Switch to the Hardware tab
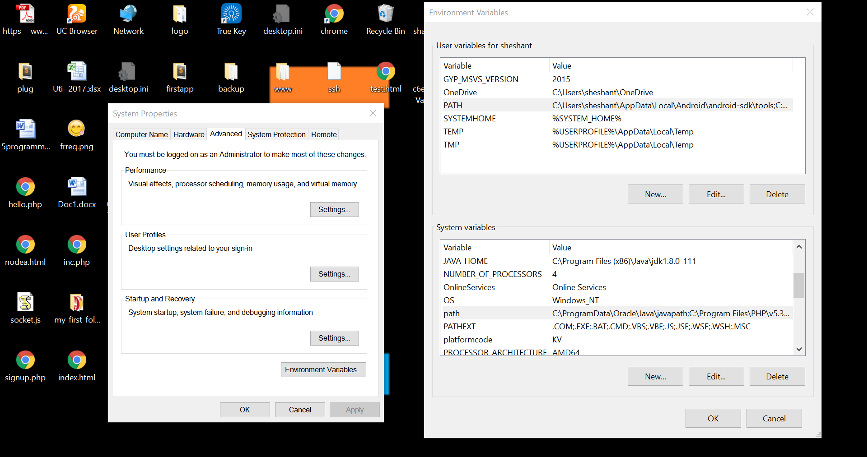 point(189,134)
